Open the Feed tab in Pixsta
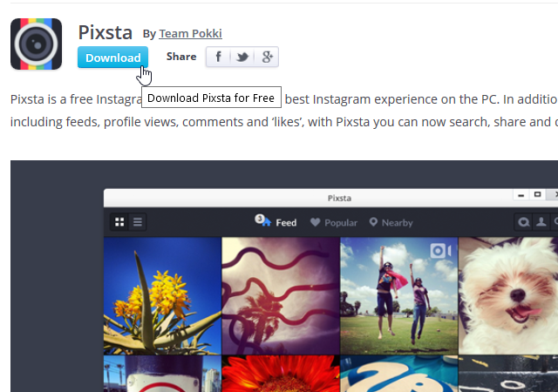The image size is (558, 392). 276,222
